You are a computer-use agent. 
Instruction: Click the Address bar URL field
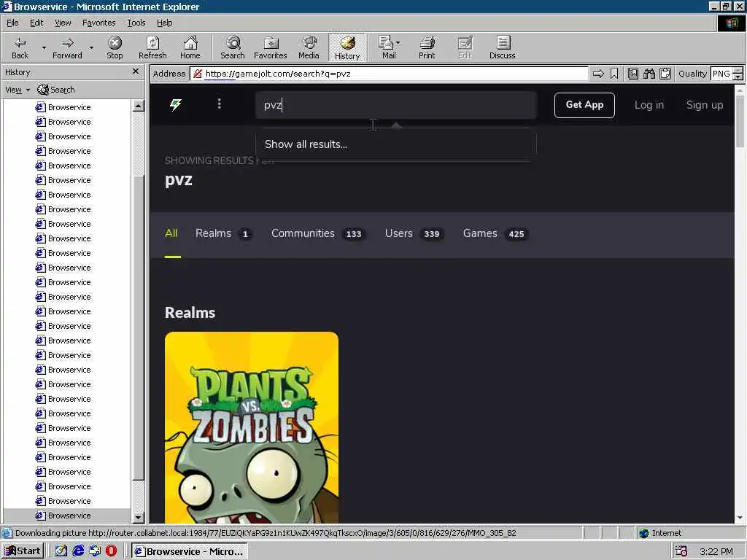point(389,74)
